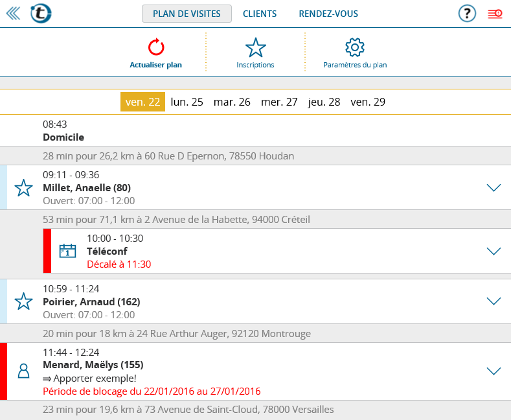Toggle star for Millet, Anaelle
This screenshot has width=511, height=420.
(x=24, y=188)
